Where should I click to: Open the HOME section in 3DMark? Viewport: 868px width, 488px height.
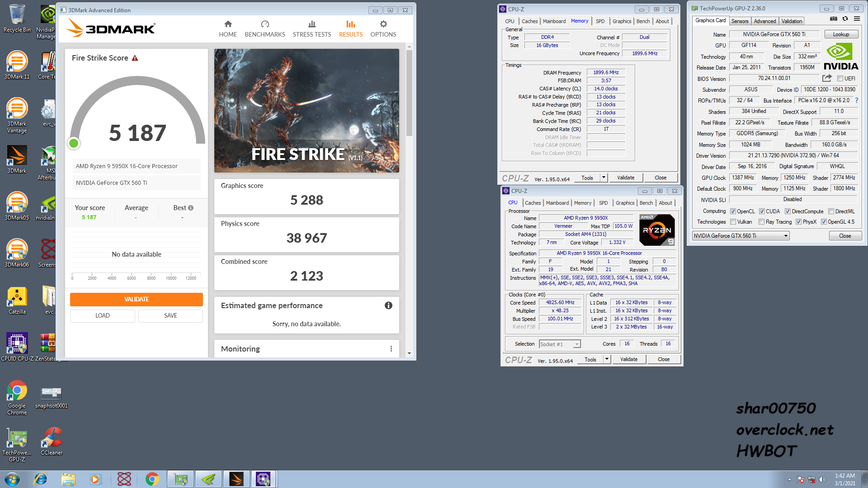tap(228, 29)
